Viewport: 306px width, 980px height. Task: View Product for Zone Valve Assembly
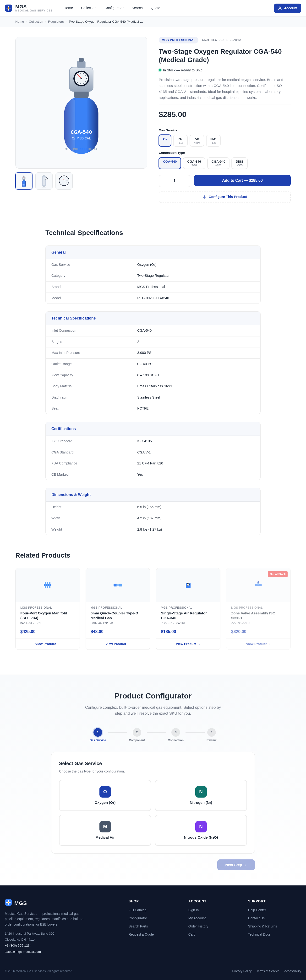point(258,644)
